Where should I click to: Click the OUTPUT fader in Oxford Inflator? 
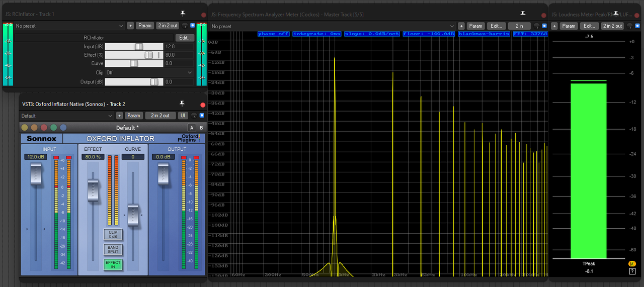(164, 175)
